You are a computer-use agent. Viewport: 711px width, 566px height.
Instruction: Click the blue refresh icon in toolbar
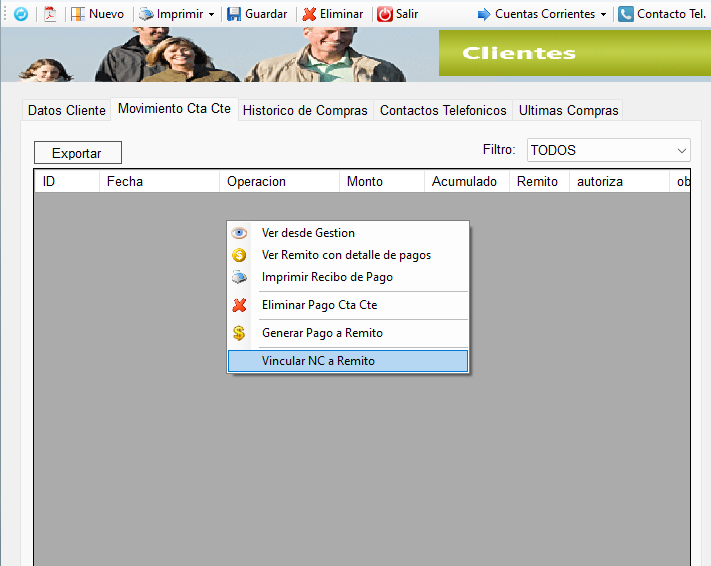pyautogui.click(x=20, y=14)
